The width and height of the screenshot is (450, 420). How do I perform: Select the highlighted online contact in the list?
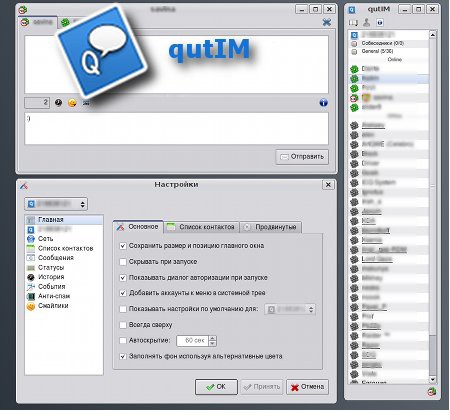pos(388,78)
